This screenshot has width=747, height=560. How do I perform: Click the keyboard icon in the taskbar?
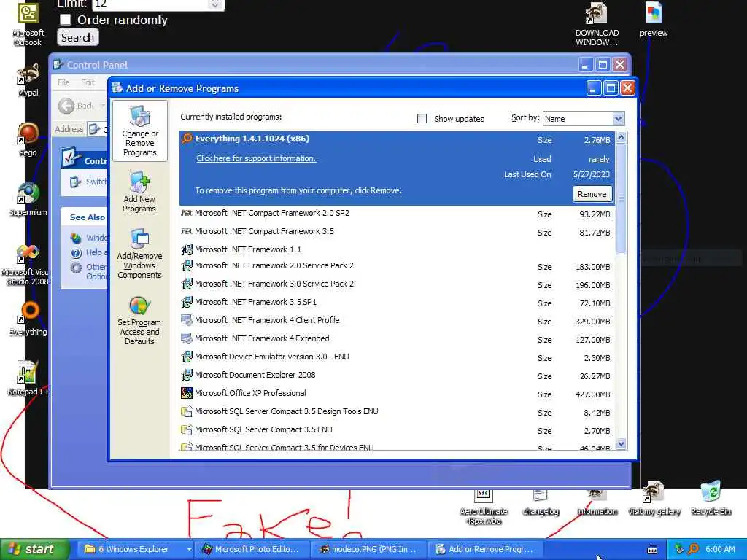point(652,550)
